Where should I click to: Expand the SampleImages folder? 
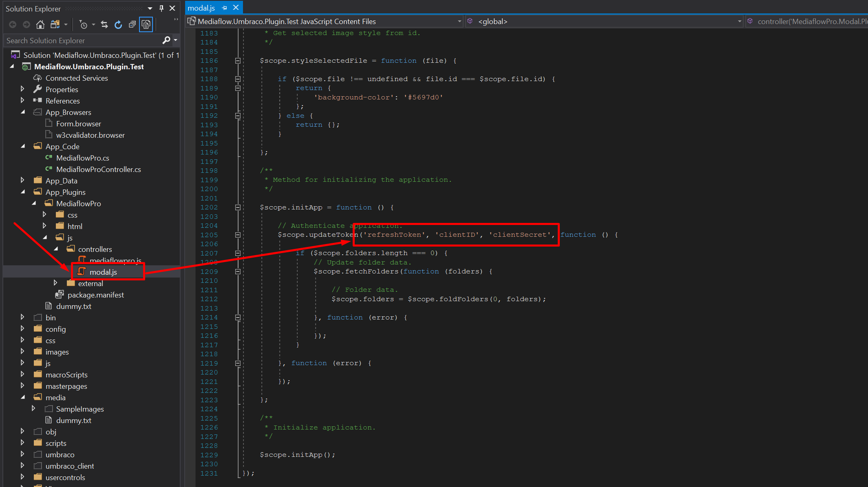(33, 408)
